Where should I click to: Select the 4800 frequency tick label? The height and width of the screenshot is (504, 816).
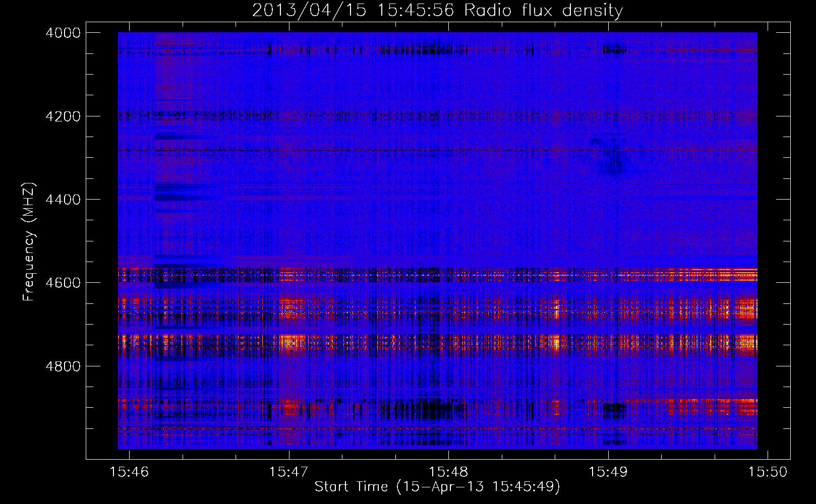[x=63, y=366]
